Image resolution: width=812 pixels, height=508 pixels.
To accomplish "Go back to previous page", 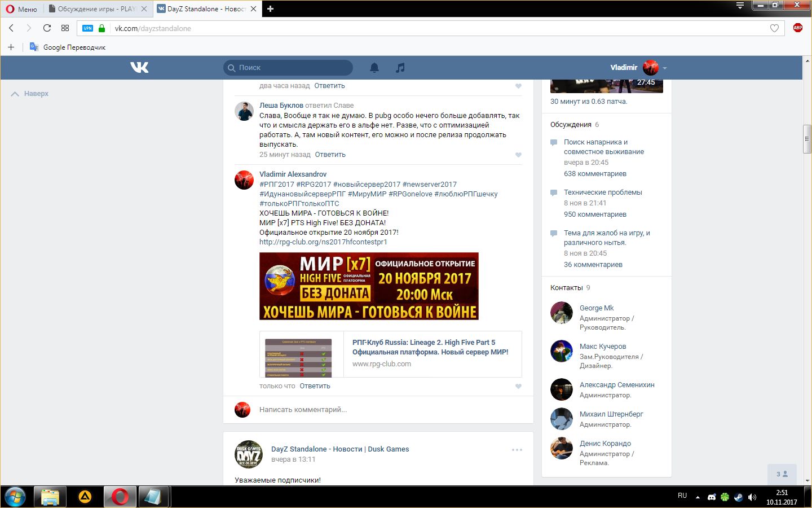I will pos(11,28).
